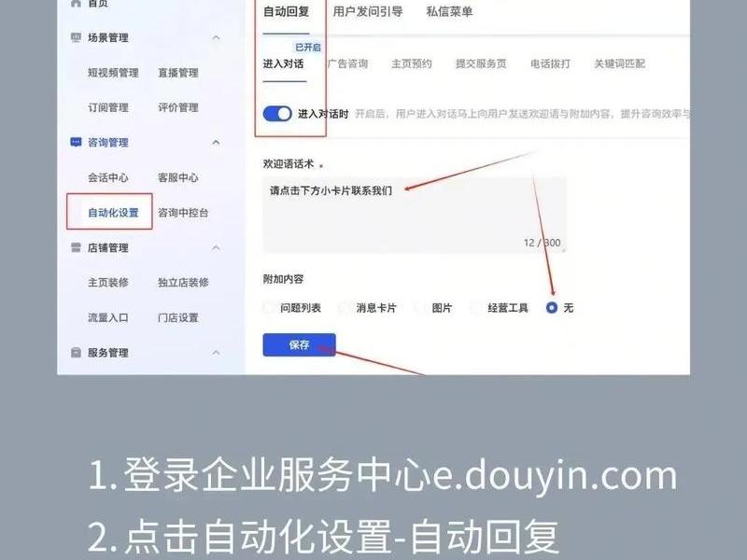Click the 保存 button
Viewport: 747px width, 560px height.
pyautogui.click(x=299, y=344)
